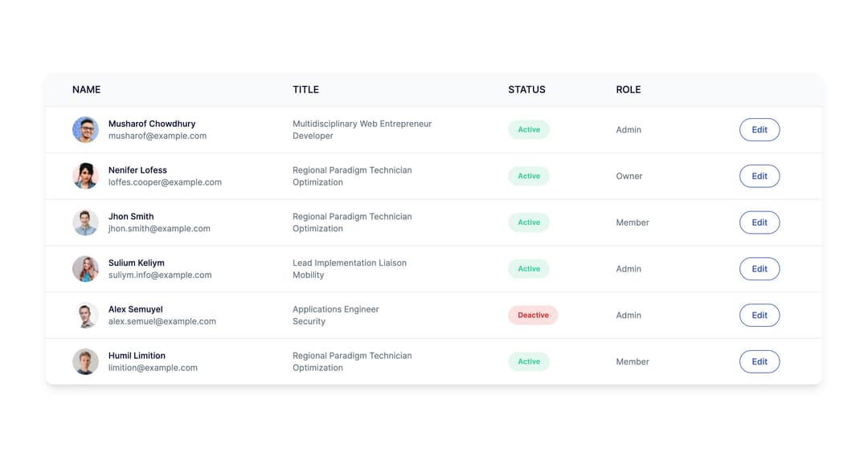
Task: Click Nenifer Lofess's profile avatar
Action: (x=85, y=176)
